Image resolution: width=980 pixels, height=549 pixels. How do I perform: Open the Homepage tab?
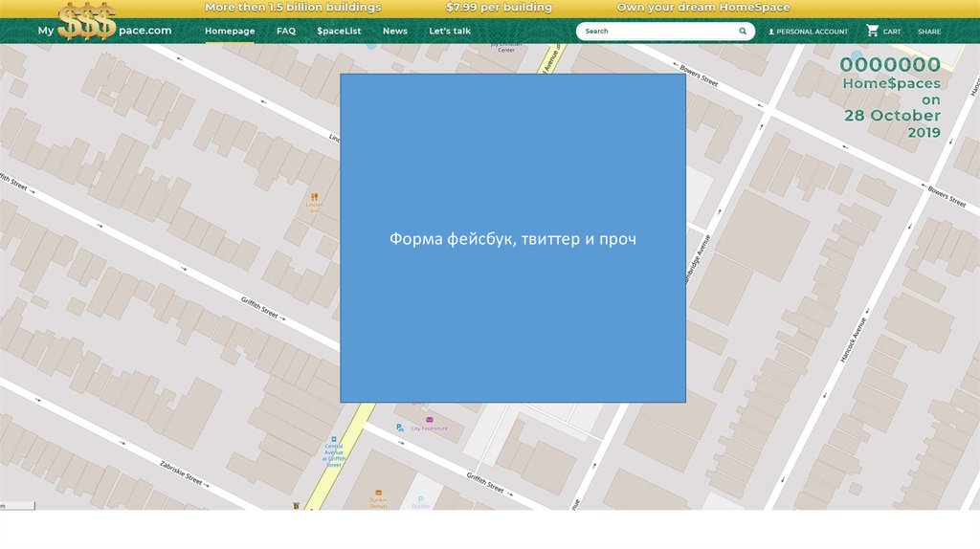[230, 32]
